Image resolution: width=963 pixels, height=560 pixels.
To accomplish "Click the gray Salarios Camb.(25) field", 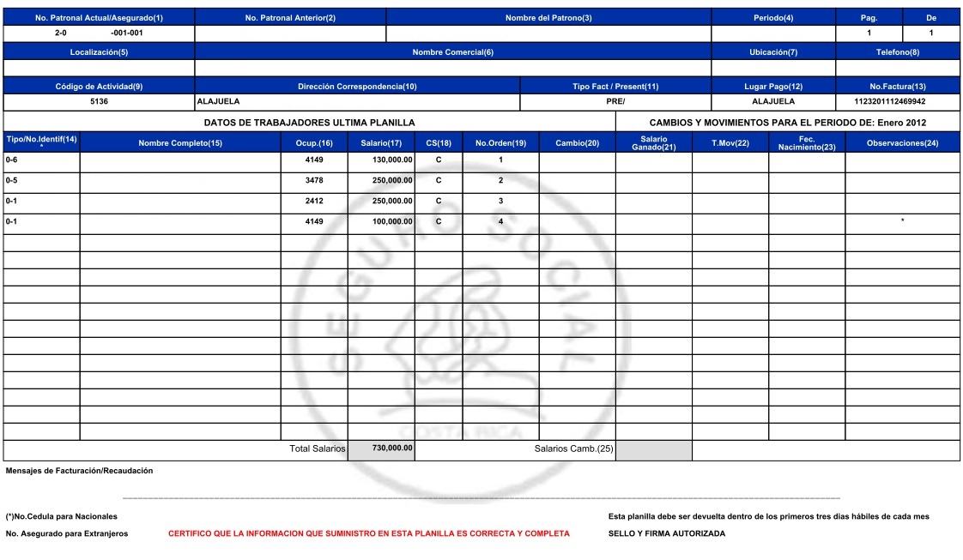I will coord(653,450).
